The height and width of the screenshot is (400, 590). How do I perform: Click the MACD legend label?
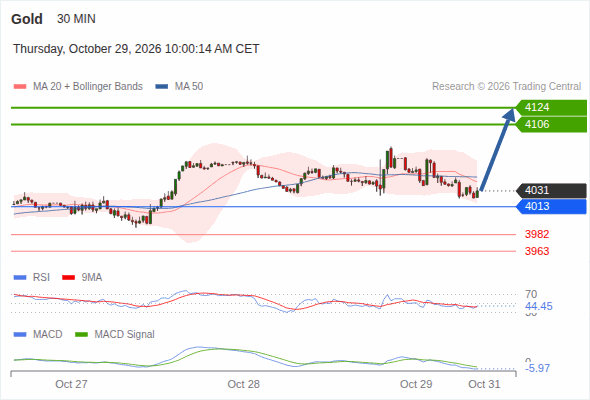click(x=48, y=335)
